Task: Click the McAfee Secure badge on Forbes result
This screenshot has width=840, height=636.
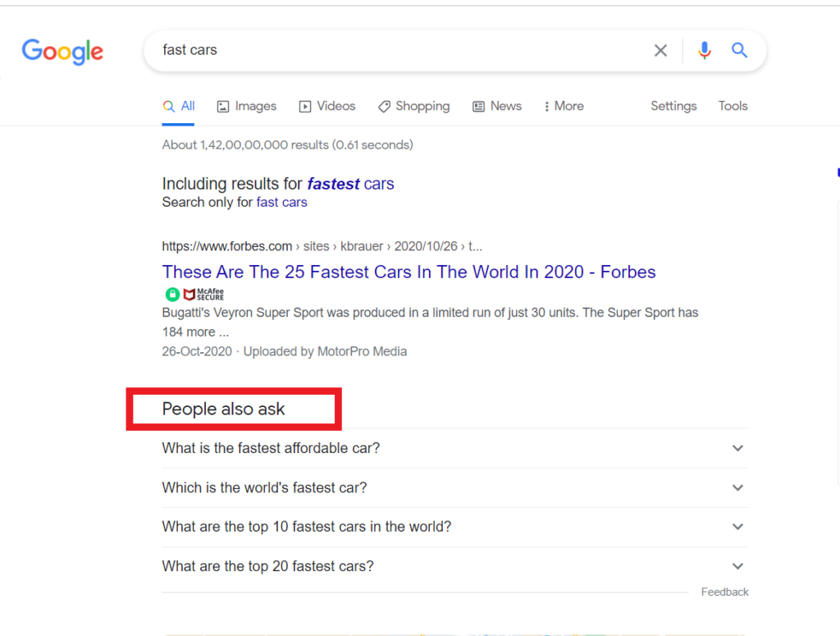Action: [194, 293]
